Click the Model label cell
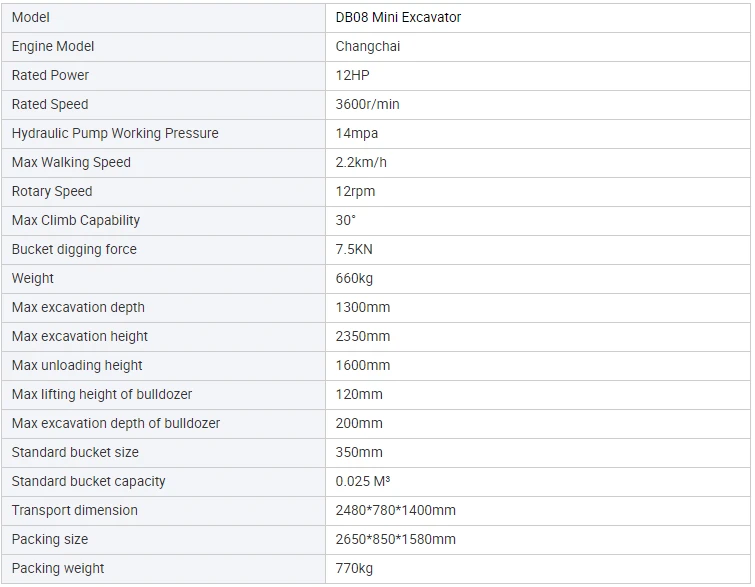 click(163, 18)
